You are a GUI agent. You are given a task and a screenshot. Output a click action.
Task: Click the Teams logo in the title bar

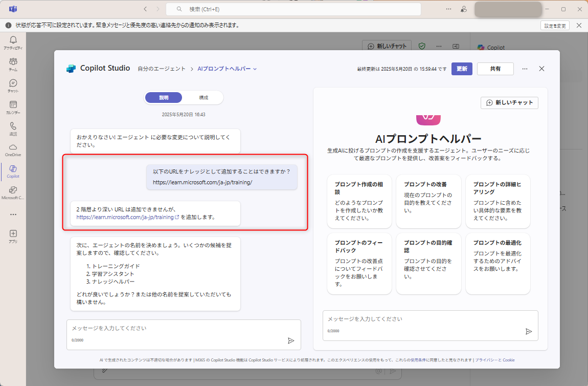point(13,9)
